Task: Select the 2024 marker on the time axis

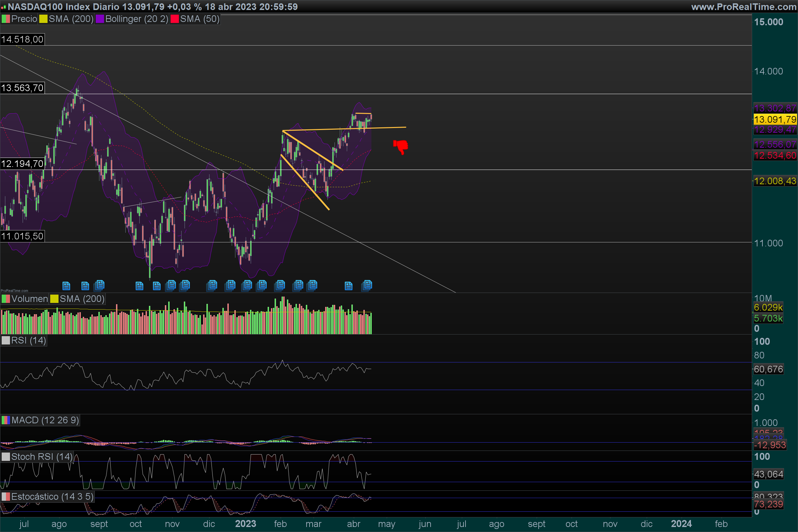Action: 681,523
